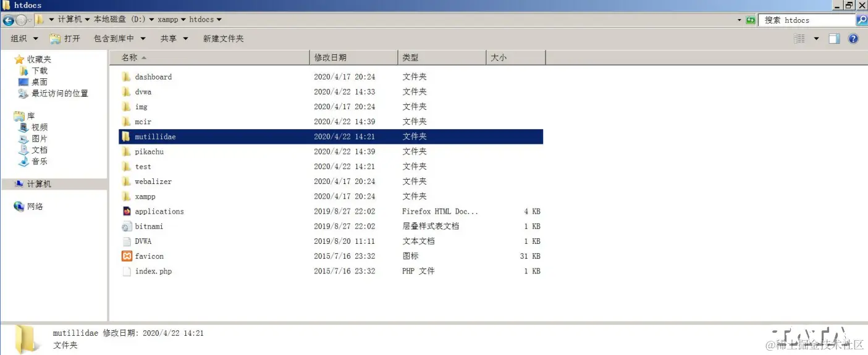Sort by Size (大小) column header
This screenshot has width=868, height=355.
tap(516, 57)
